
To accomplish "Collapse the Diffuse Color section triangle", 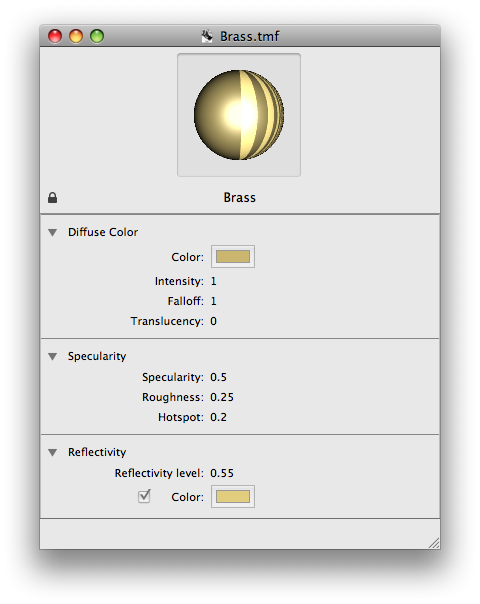I will coord(53,232).
